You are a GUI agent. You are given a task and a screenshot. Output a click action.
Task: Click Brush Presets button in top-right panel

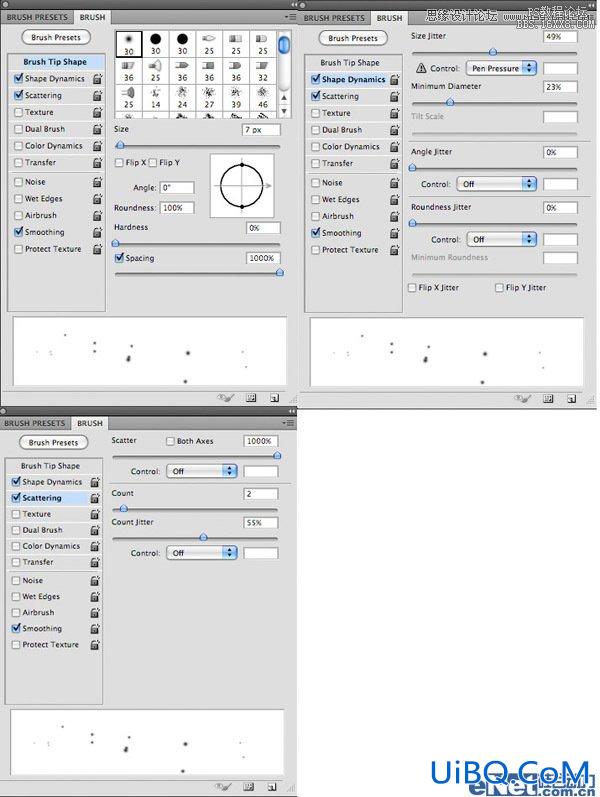coord(353,38)
